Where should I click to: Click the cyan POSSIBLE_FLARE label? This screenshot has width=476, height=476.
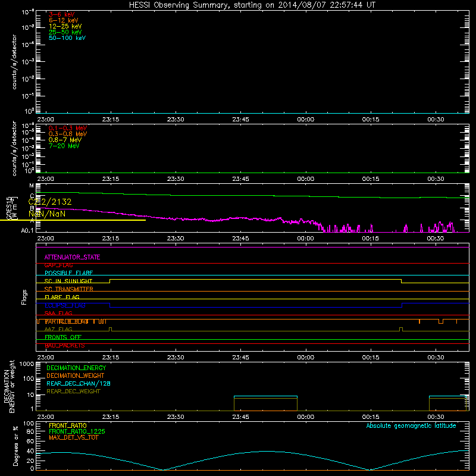(x=68, y=273)
